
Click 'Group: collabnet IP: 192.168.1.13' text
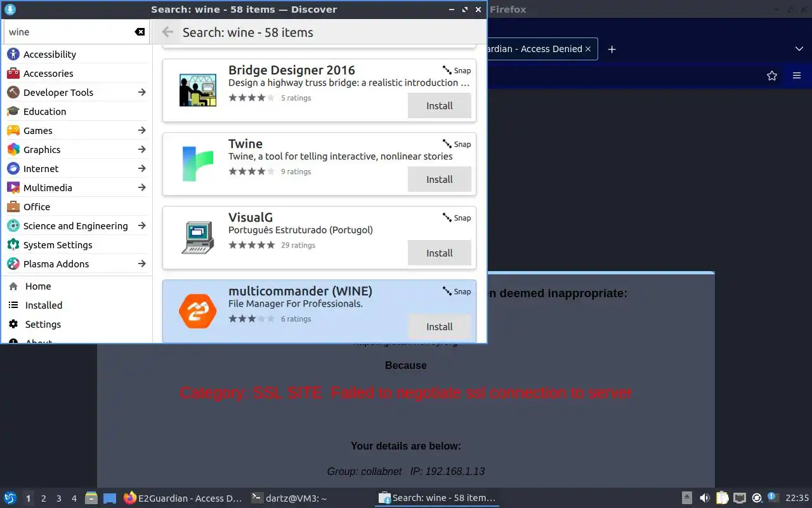tap(406, 471)
